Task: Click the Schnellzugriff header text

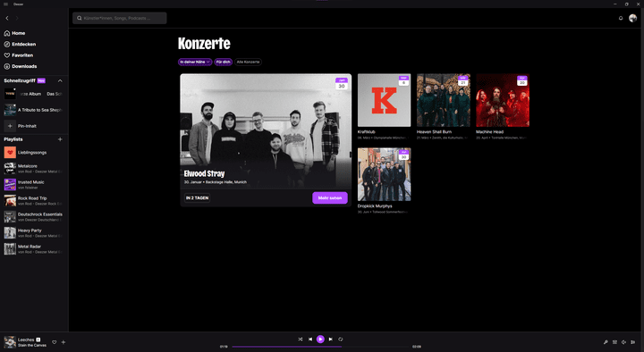Action: pos(20,80)
